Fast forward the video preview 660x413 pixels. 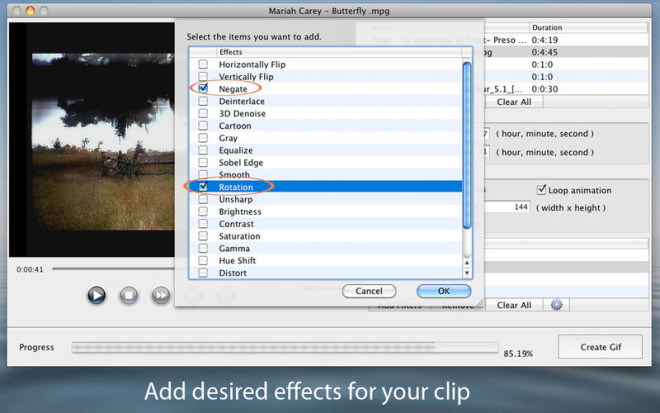point(161,295)
